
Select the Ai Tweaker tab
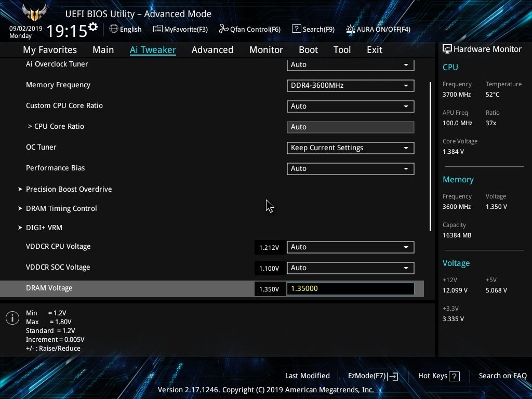point(153,50)
